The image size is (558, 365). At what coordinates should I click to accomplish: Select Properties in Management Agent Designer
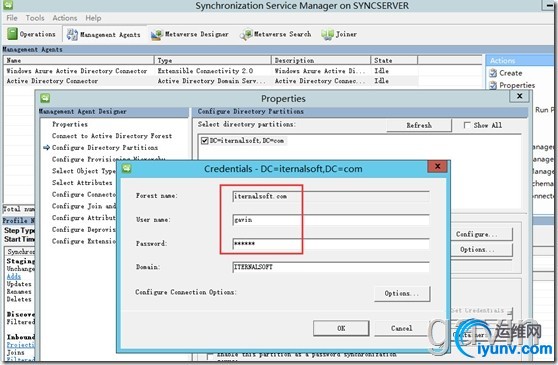(x=70, y=124)
